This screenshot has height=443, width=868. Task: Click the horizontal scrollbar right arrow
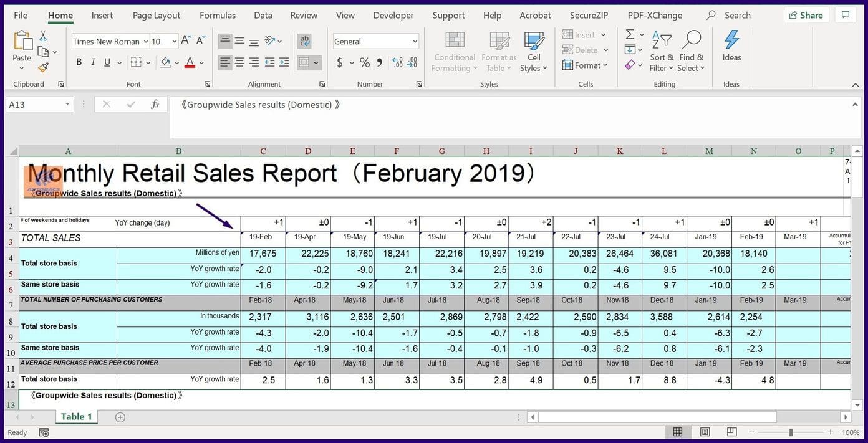click(846, 417)
